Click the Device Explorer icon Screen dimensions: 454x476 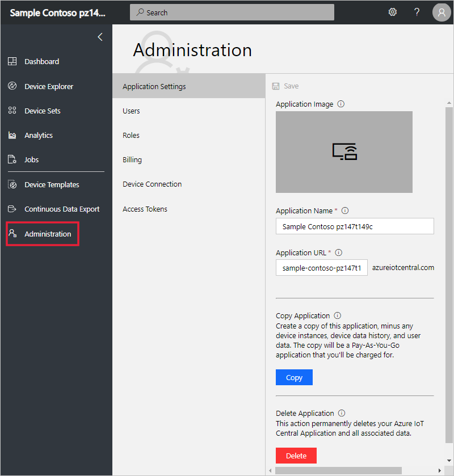click(12, 86)
